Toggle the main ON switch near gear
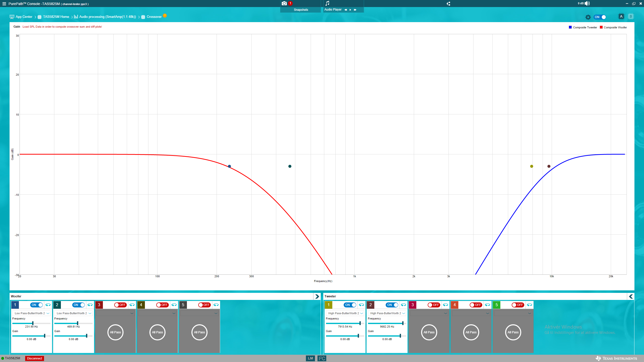Screen dimensions: 644x362 click(600, 17)
